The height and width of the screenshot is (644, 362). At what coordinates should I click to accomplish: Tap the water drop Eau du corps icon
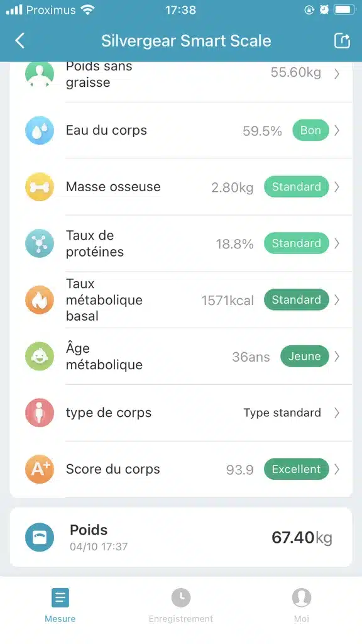tap(40, 130)
